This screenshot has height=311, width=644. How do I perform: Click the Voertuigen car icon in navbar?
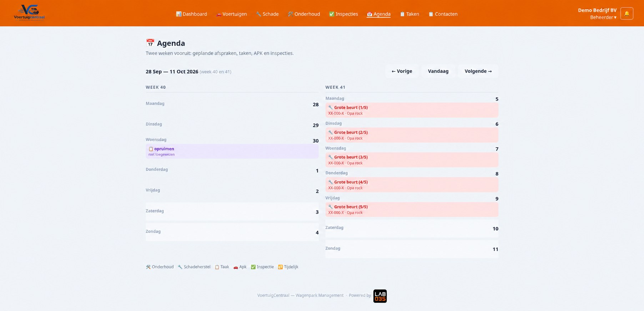coord(218,14)
